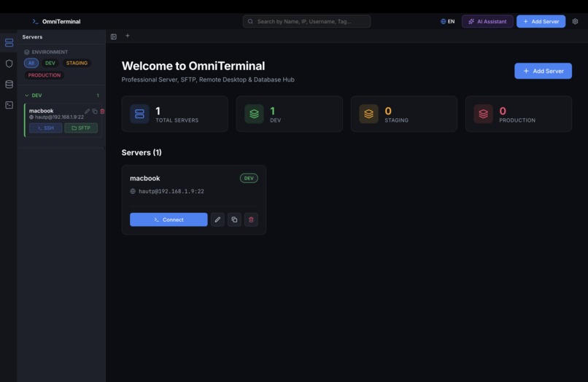Screen dimensions: 588x382
Task: Switch language with EN selector
Action: (447, 21)
